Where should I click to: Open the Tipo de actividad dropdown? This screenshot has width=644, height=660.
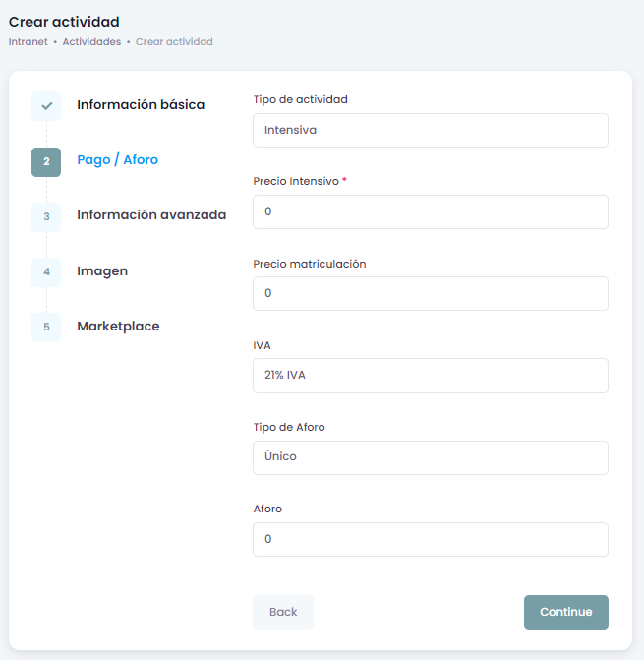tap(430, 130)
